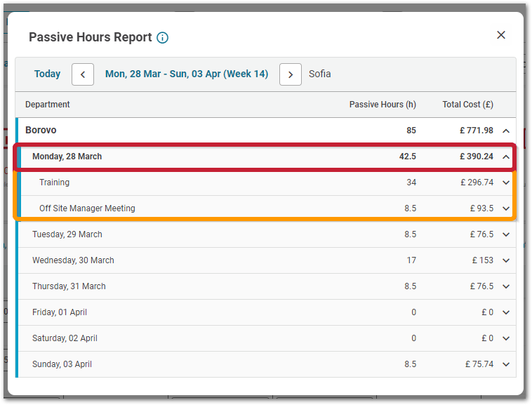Expand the Training row details
Screen dimensions: 532x405
[506, 182]
